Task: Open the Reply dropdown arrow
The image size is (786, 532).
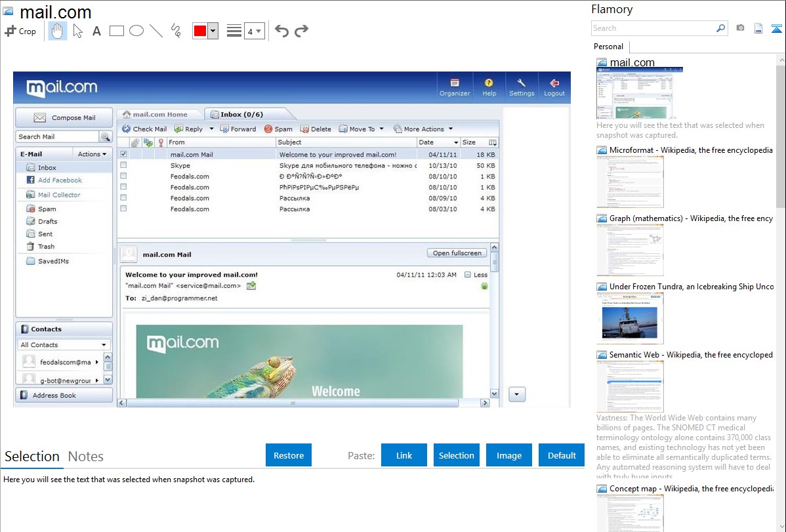Action: click(211, 129)
